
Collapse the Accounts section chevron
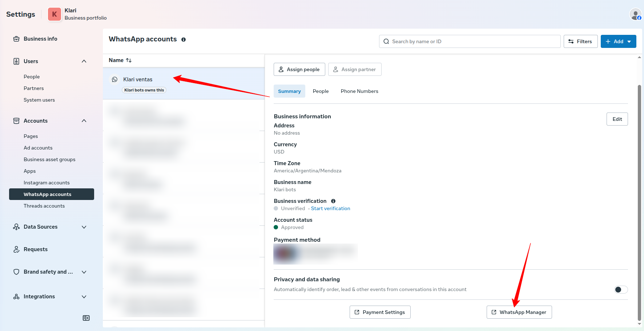pyautogui.click(x=84, y=121)
